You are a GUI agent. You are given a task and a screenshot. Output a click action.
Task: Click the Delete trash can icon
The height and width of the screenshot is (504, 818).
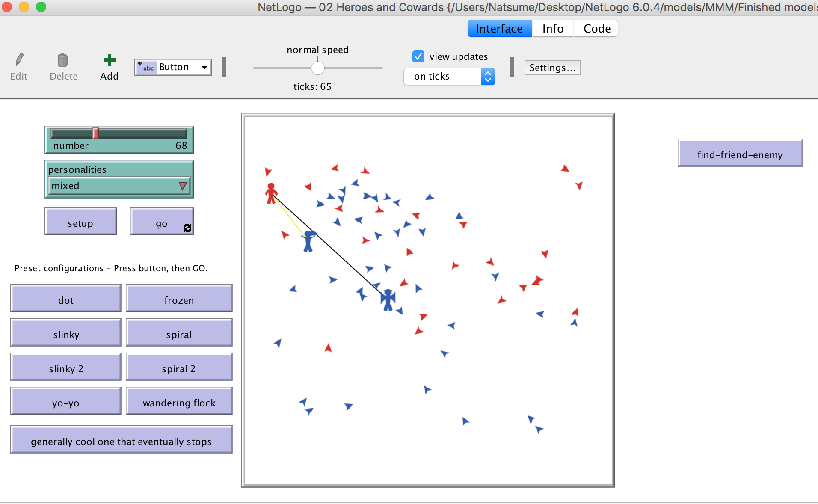[x=63, y=60]
